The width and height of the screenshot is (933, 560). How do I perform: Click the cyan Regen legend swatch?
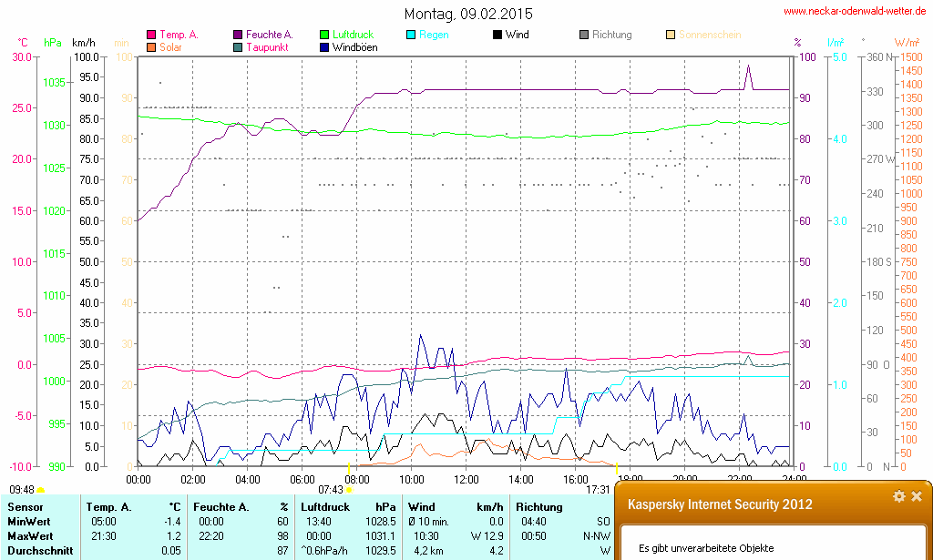[x=412, y=35]
